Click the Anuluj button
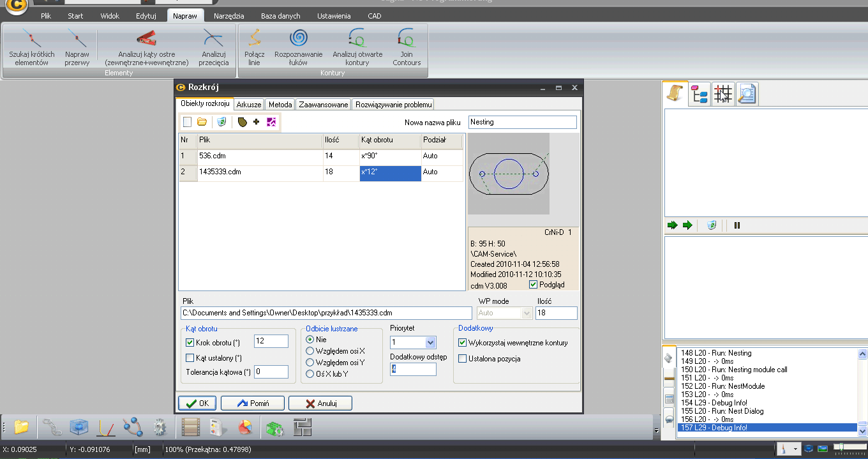This screenshot has height=459, width=868. (320, 403)
